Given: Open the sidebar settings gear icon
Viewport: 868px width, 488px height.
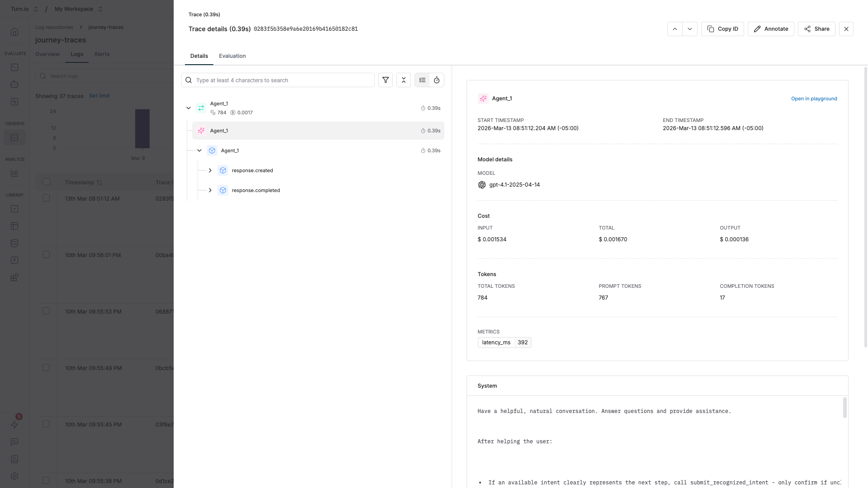Looking at the screenshot, I should (x=14, y=476).
